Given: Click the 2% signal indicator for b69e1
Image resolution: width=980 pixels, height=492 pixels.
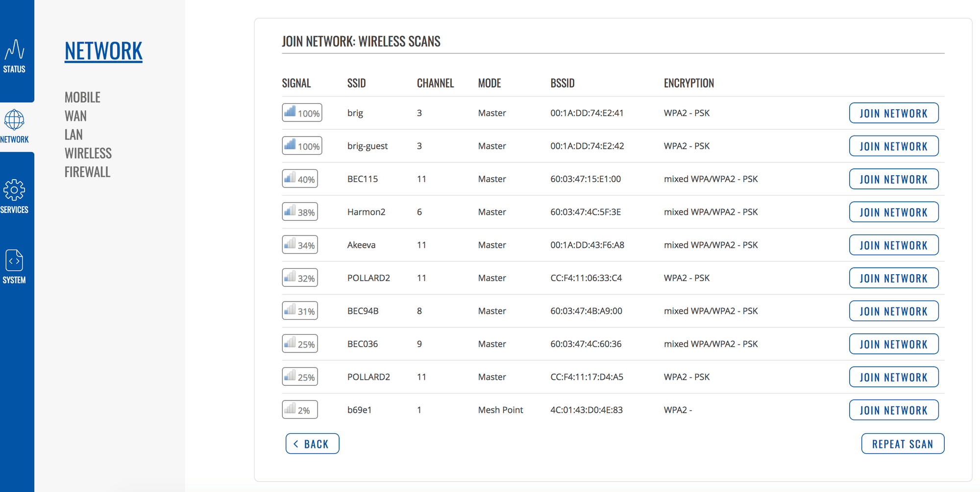Looking at the screenshot, I should click(300, 410).
